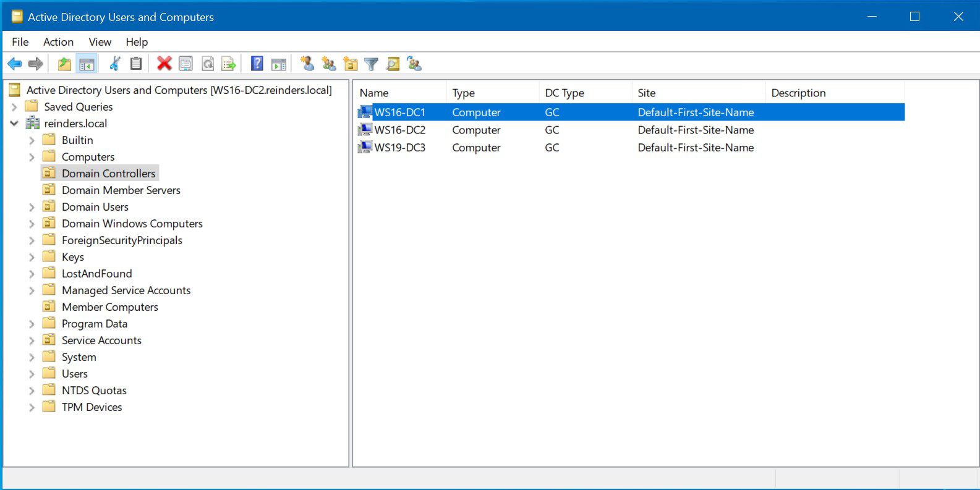The image size is (980, 490).
Task: Sort by the Site column header
Action: pyautogui.click(x=699, y=93)
